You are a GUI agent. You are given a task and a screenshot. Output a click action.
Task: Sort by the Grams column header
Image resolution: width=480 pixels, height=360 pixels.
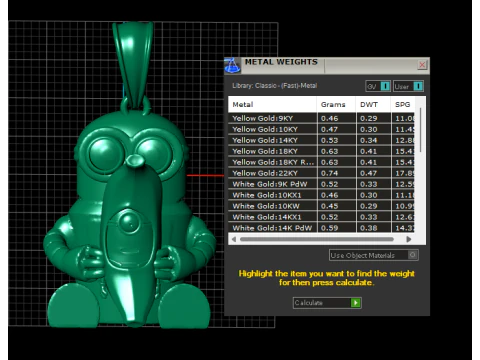point(336,105)
